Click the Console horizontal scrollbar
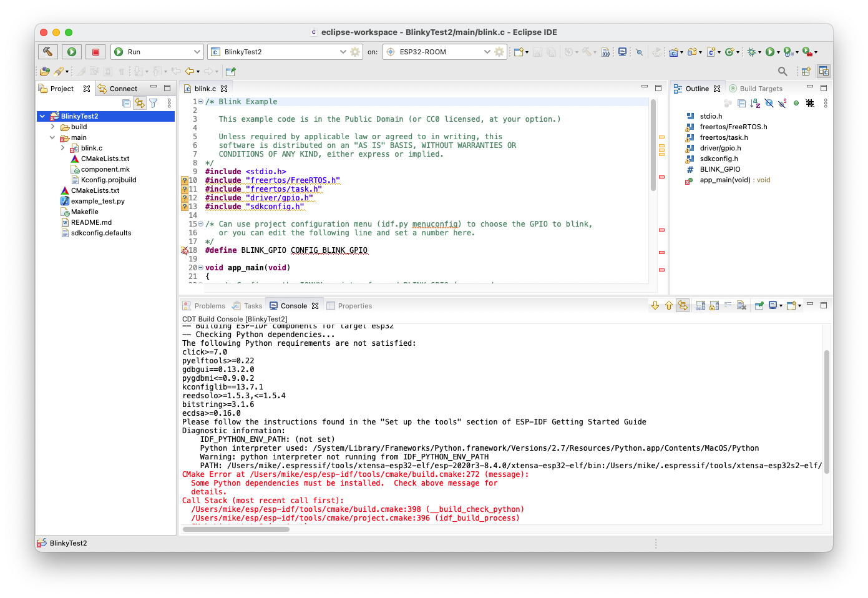The width and height of the screenshot is (868, 598). tap(236, 529)
